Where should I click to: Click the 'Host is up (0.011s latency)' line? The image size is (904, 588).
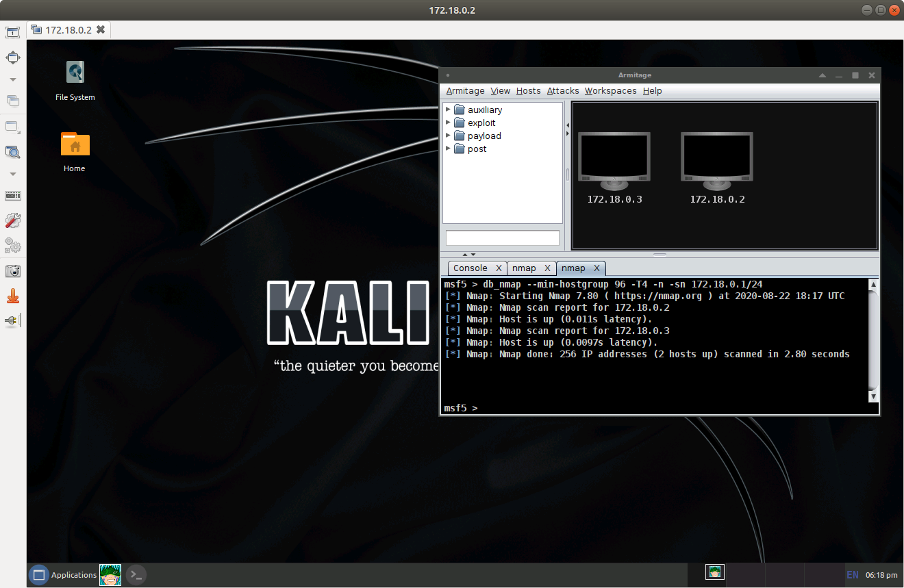coord(549,319)
